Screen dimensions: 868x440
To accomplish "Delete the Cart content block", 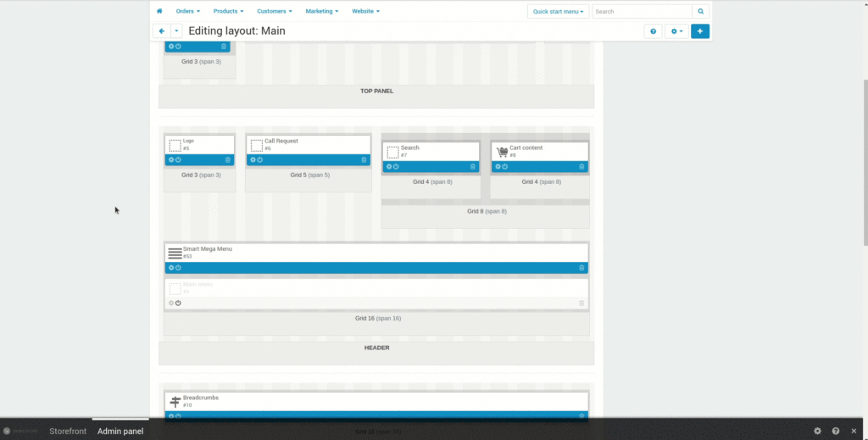I will 581,166.
